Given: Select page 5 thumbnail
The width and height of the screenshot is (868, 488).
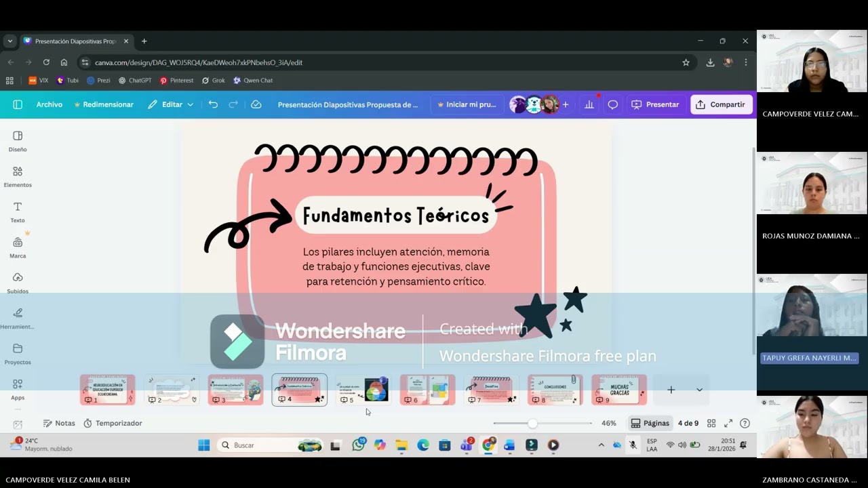Looking at the screenshot, I should point(363,390).
